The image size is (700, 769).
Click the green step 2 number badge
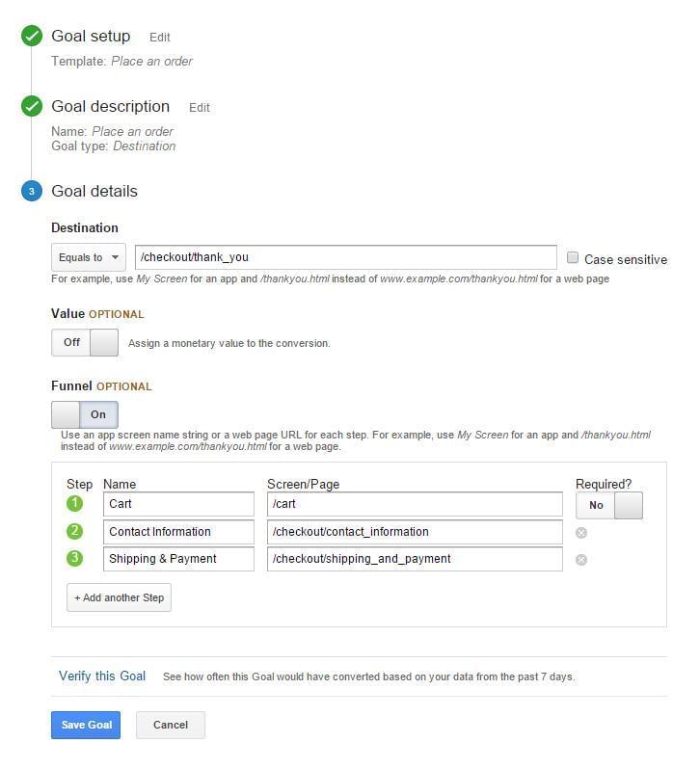(x=75, y=531)
